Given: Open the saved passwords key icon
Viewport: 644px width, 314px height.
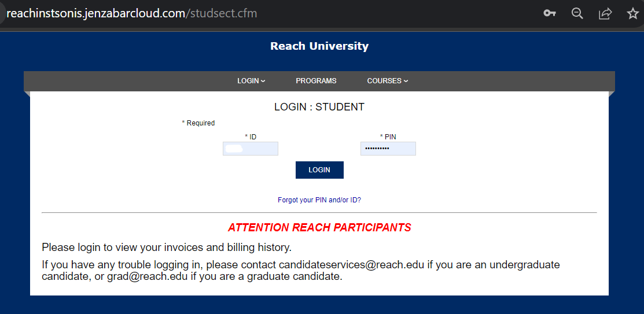Looking at the screenshot, I should (x=550, y=13).
